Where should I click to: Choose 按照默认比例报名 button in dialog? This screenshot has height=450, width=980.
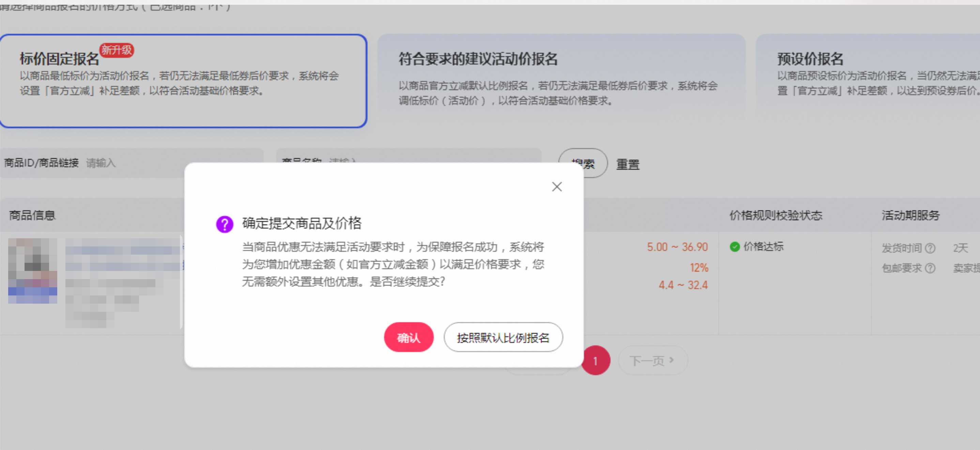[x=503, y=337]
